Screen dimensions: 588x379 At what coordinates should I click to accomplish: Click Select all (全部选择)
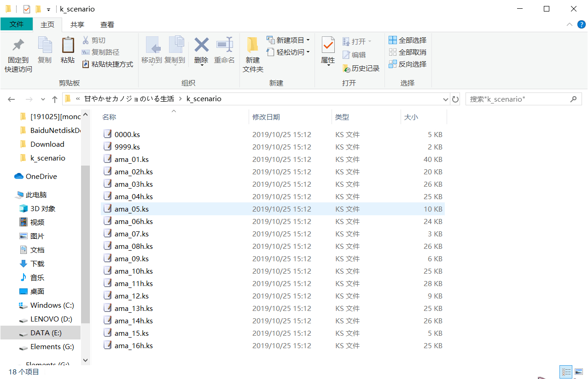pyautogui.click(x=408, y=40)
